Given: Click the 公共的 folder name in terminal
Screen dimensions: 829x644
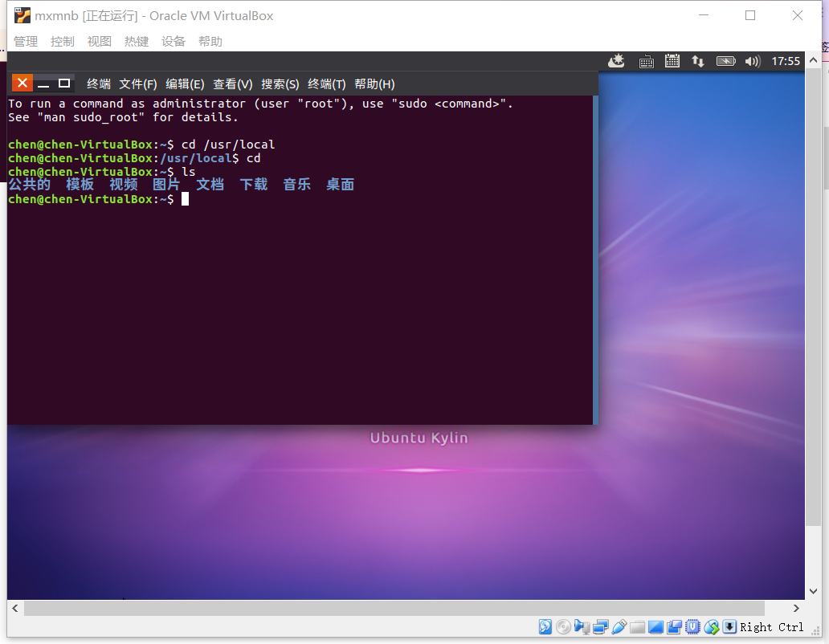Looking at the screenshot, I should pos(29,185).
